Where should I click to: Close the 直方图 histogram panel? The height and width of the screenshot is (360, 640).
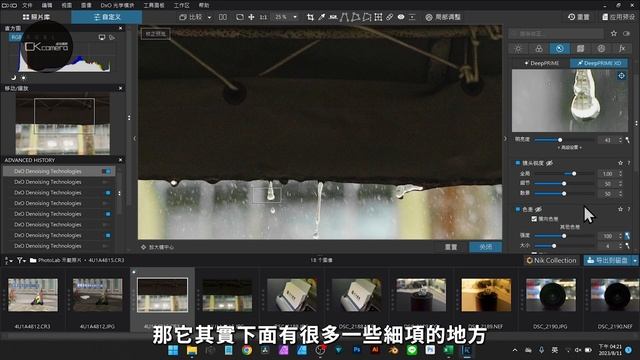(120, 28)
